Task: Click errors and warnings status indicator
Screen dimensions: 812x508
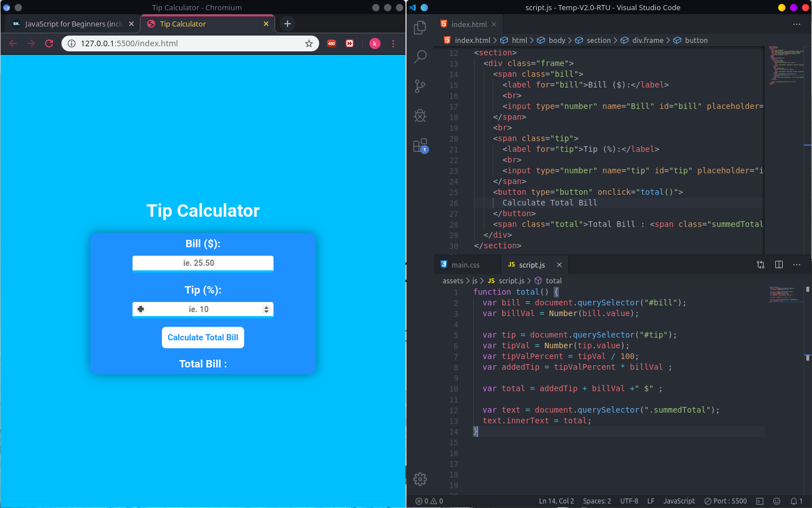Action: click(x=429, y=501)
